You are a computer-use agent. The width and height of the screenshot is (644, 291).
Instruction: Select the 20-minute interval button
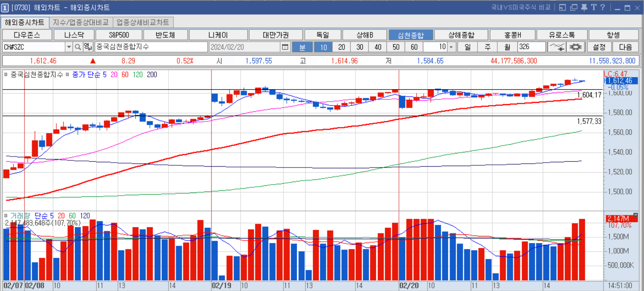click(x=341, y=47)
